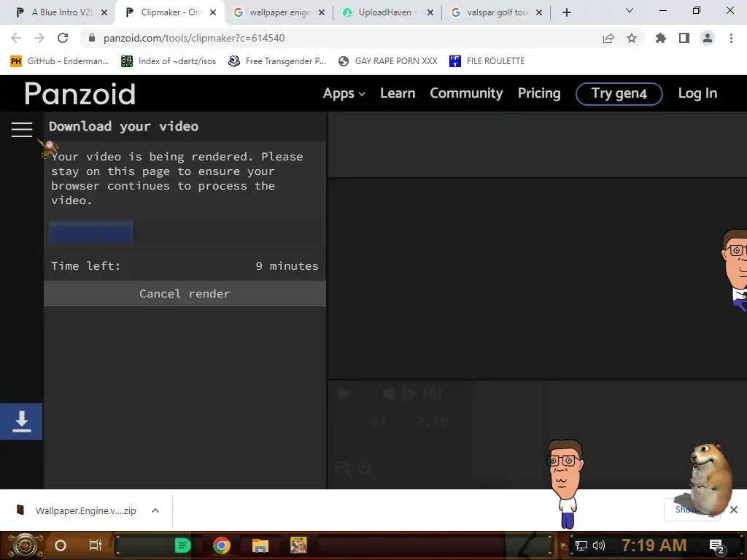
Task: Open File Explorer from taskbar
Action: (x=260, y=545)
